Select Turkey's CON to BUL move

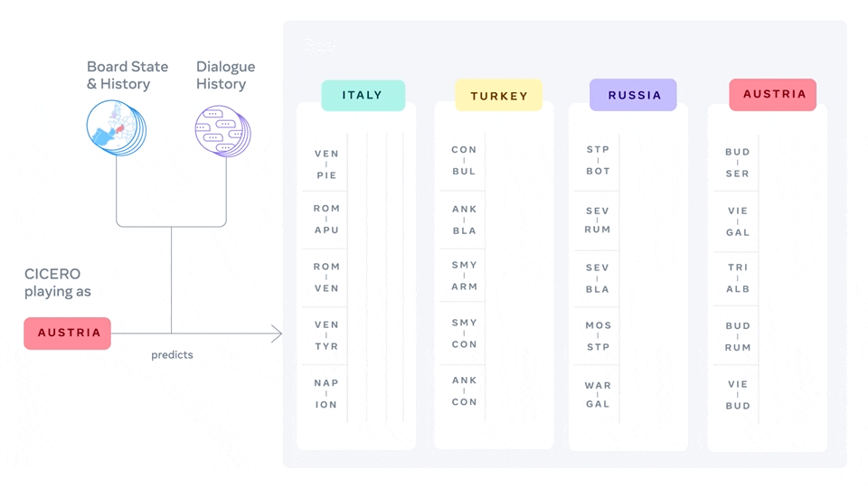464,160
